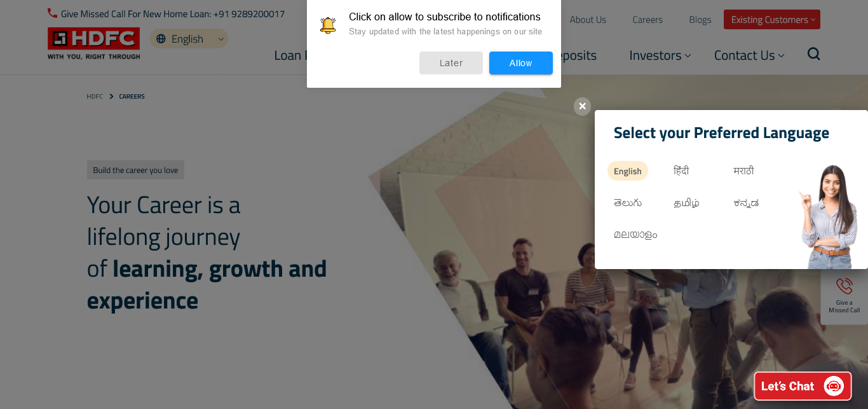Screen dimensions: 868x409
Task: Go to the Blogs page
Action: 700,20
